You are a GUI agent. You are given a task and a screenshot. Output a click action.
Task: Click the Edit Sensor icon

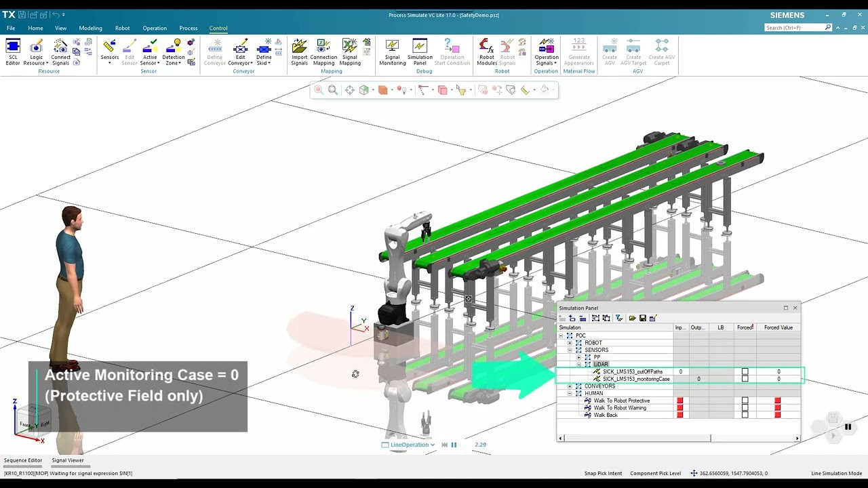click(x=130, y=52)
